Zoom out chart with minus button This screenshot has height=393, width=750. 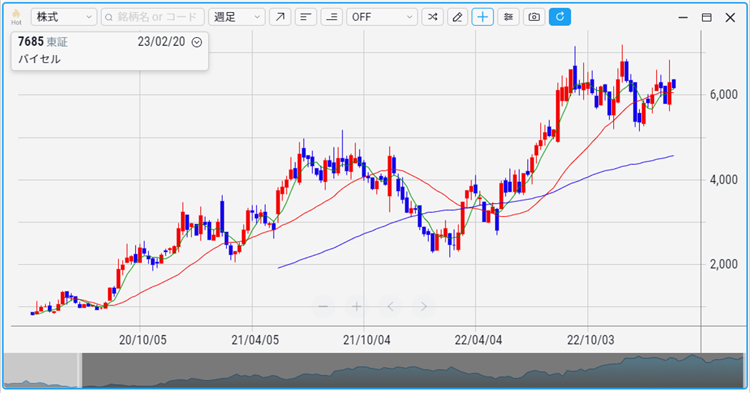click(x=323, y=306)
